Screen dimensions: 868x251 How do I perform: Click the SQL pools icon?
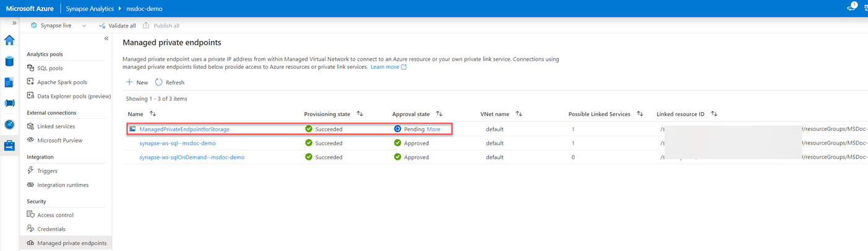pos(31,68)
